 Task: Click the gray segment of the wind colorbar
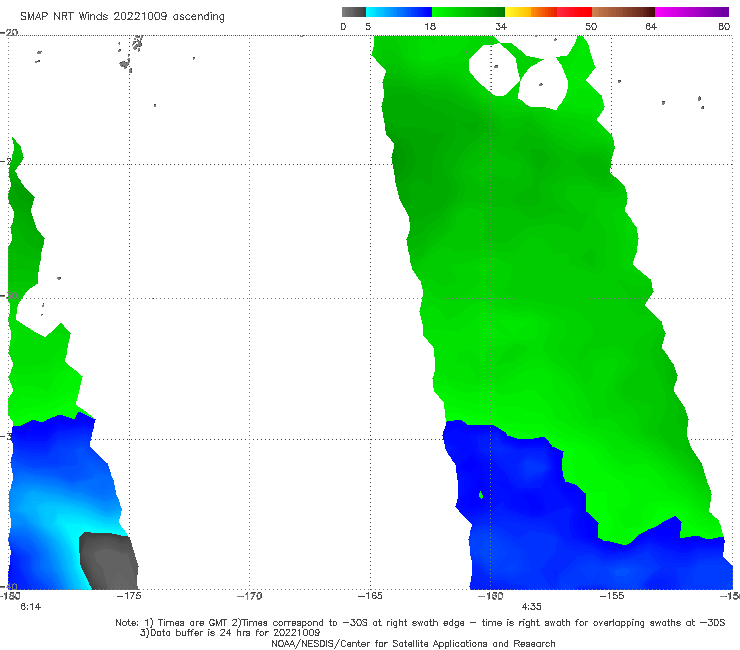tap(353, 12)
